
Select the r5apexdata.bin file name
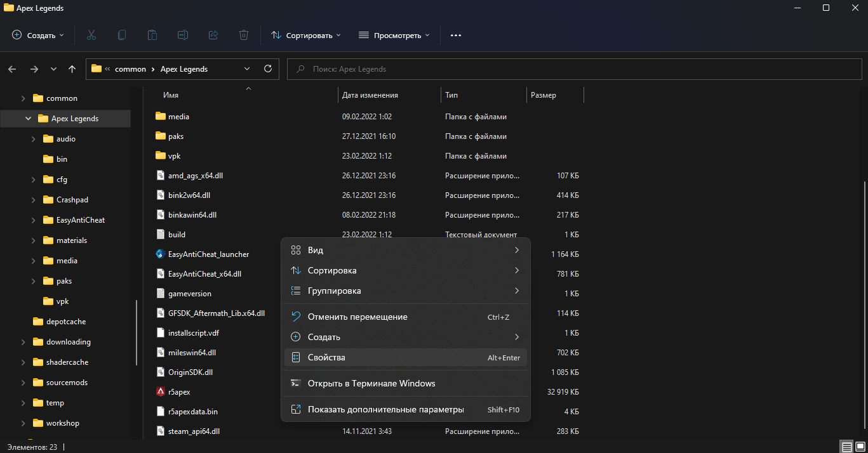pos(193,411)
